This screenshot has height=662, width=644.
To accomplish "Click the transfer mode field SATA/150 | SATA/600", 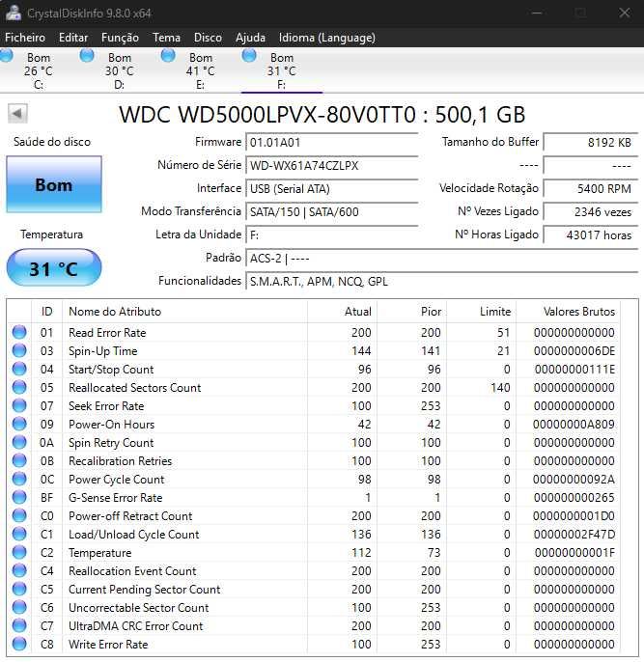I will pos(331,212).
